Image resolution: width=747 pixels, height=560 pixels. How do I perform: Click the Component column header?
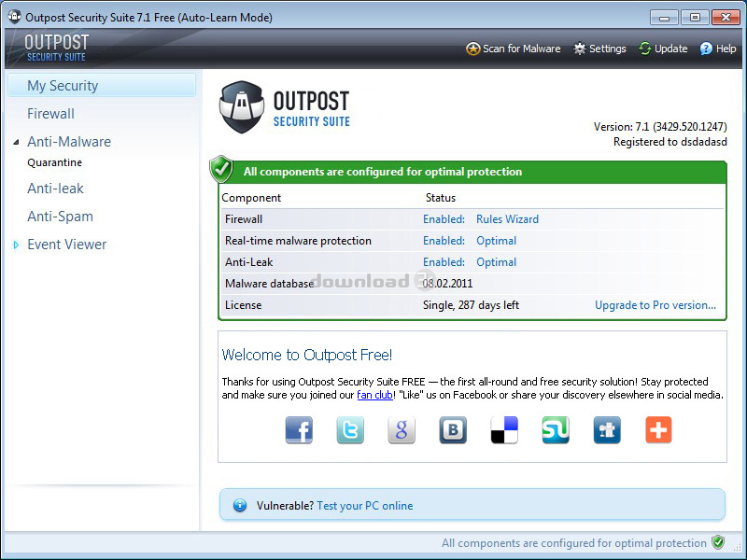pos(251,198)
